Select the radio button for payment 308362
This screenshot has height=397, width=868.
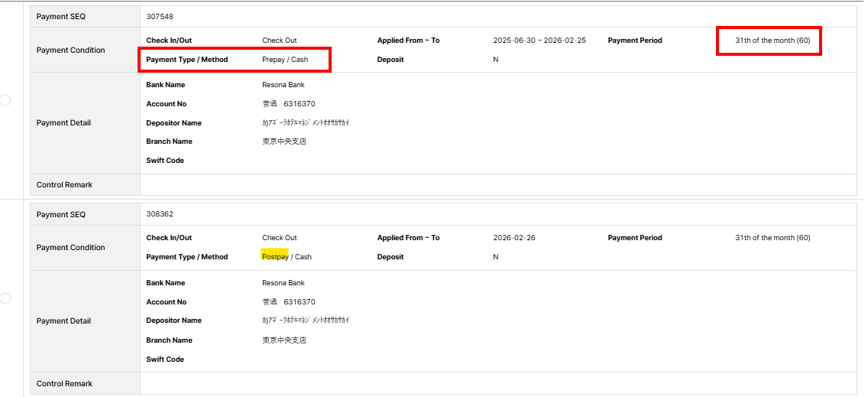click(x=5, y=298)
